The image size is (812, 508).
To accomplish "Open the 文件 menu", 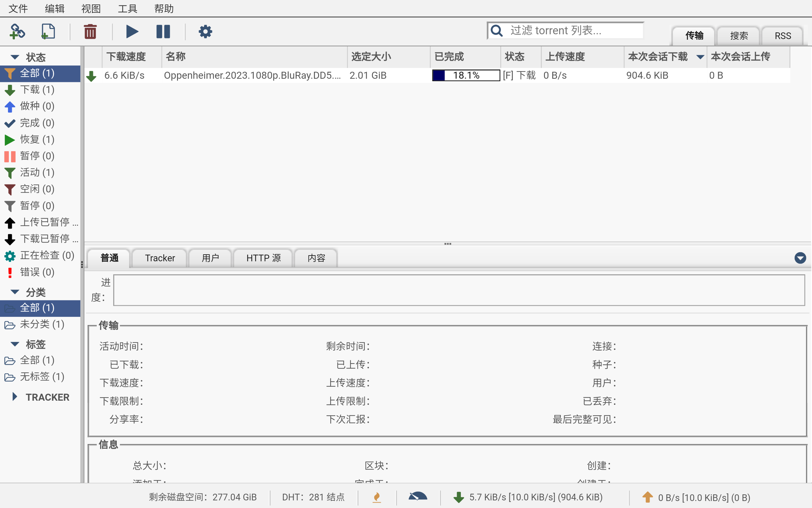I will point(18,8).
